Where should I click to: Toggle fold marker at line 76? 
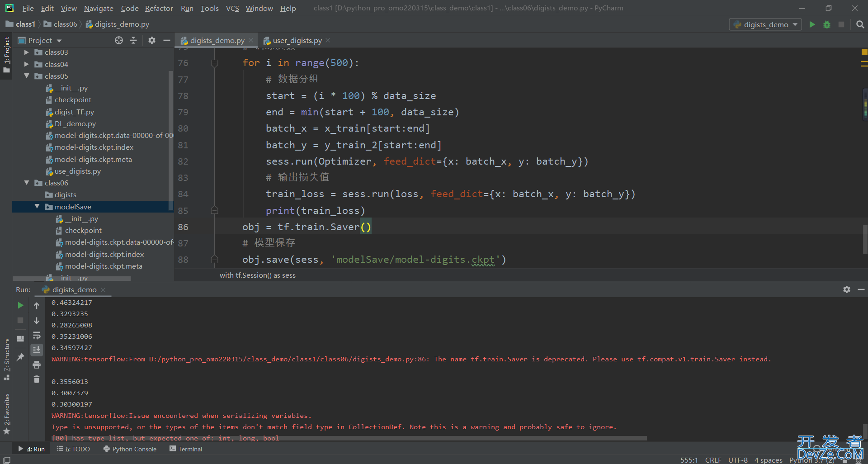[215, 63]
